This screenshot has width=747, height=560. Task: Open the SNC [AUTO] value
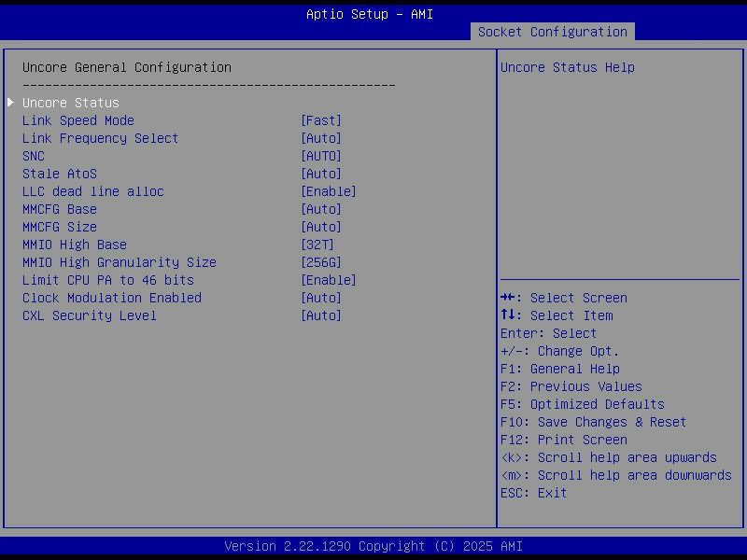pyautogui.click(x=321, y=156)
